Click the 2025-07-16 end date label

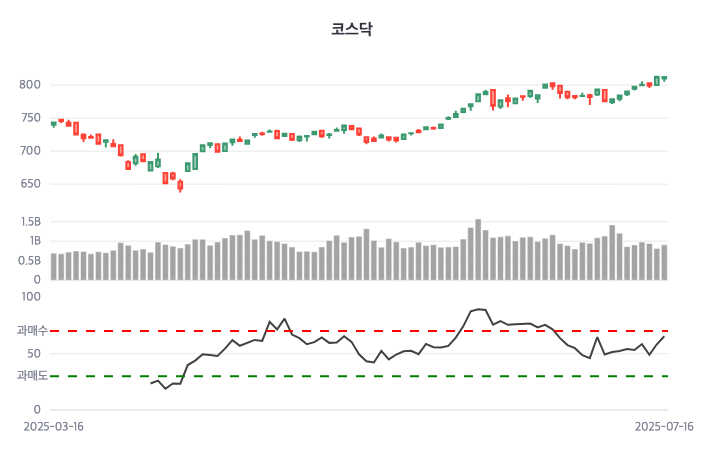click(x=664, y=426)
